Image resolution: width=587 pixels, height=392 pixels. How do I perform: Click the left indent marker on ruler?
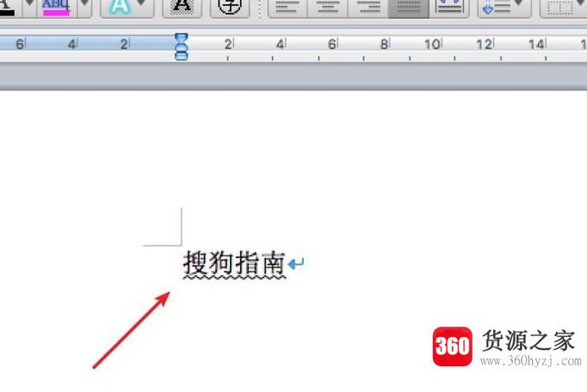click(182, 56)
